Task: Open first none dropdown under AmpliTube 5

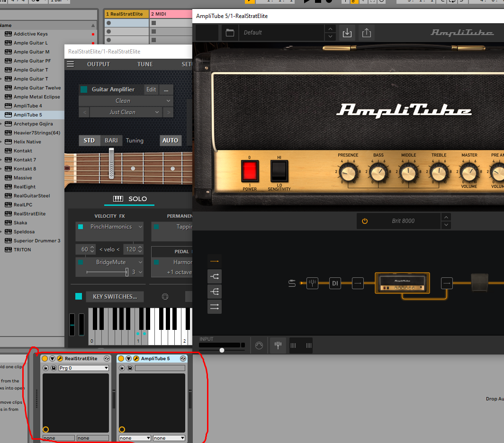Action: pyautogui.click(x=135, y=438)
